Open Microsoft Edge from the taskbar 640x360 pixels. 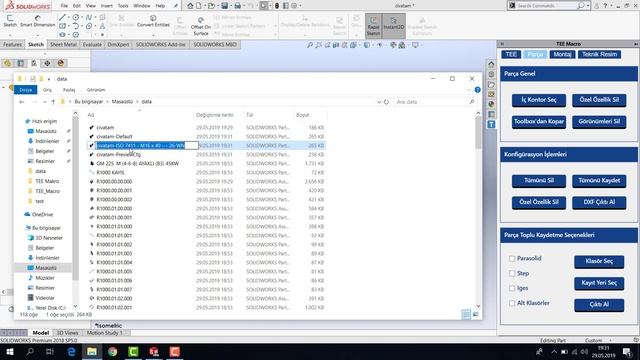click(71, 351)
